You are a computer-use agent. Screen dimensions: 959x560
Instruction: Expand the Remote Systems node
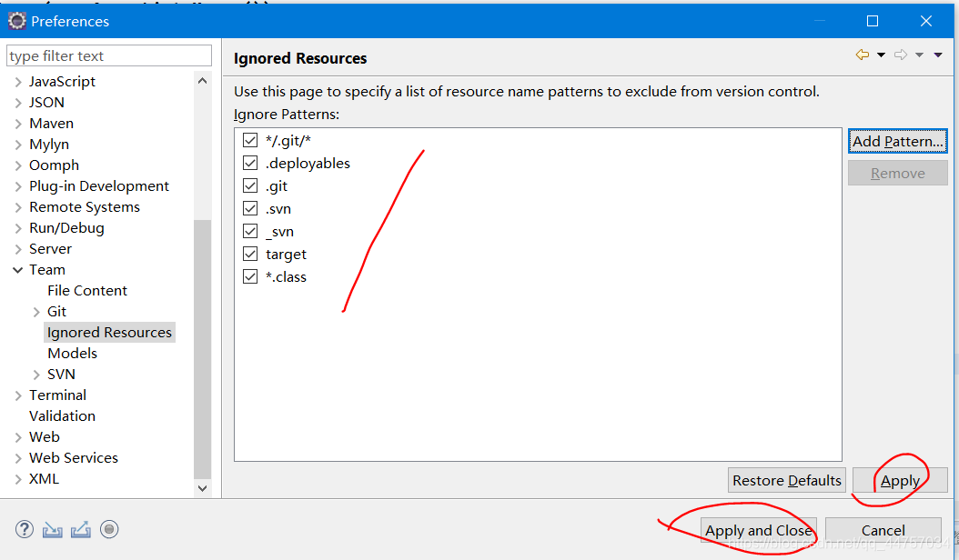pos(17,207)
